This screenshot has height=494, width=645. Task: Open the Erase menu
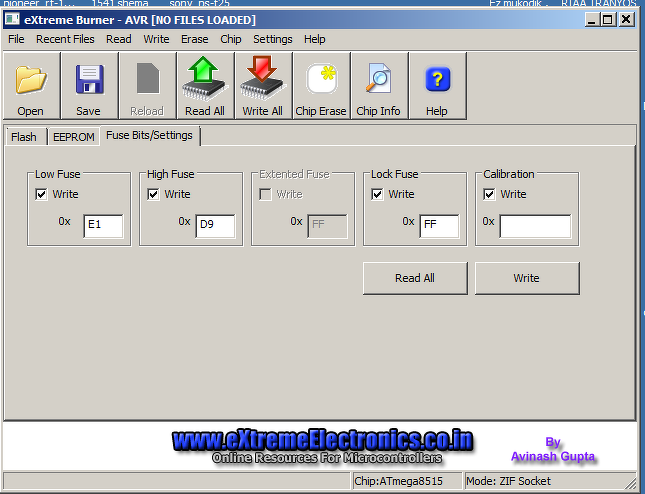[x=195, y=39]
